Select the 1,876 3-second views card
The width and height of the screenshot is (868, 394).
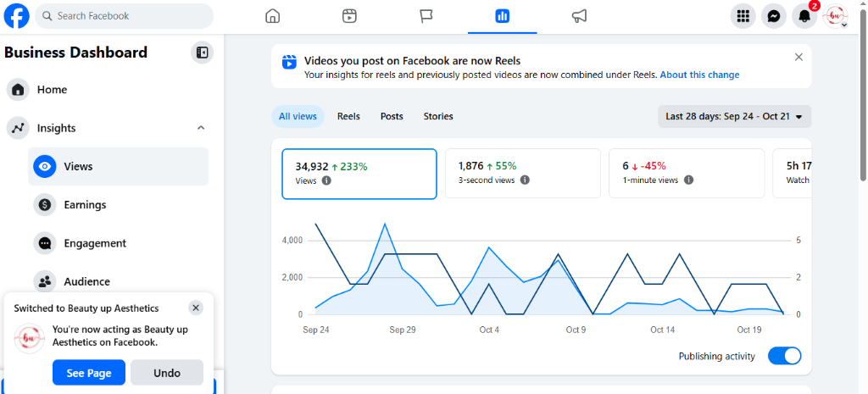(523, 173)
